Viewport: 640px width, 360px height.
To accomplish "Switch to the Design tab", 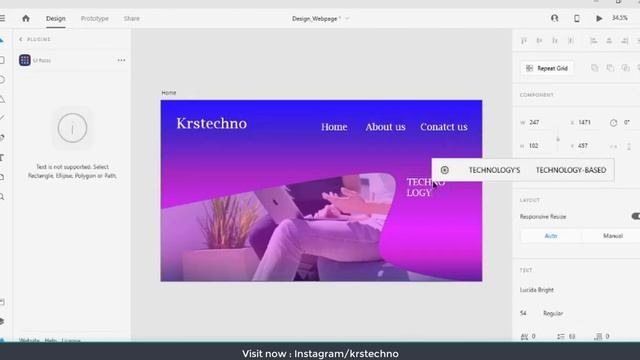I will pyautogui.click(x=56, y=18).
